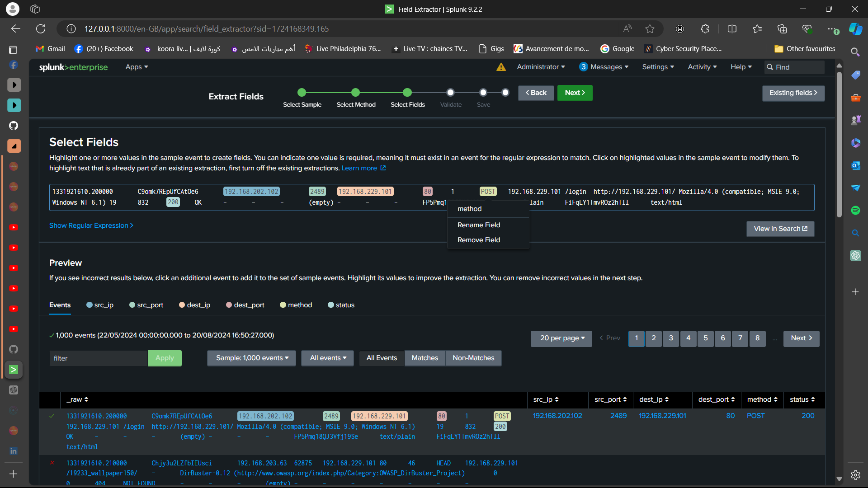This screenshot has width=868, height=488.
Task: Open the Learn more link
Action: click(363, 168)
